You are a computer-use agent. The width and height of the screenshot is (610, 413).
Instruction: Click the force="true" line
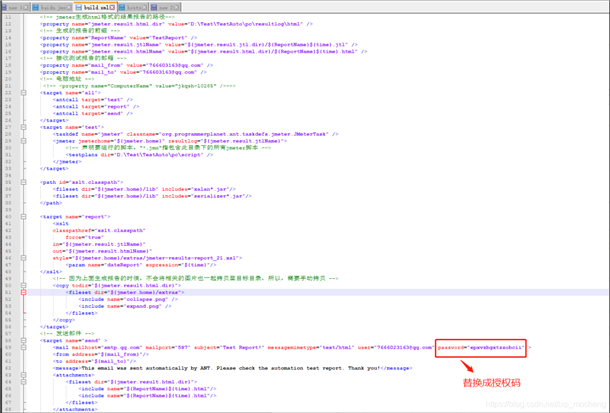[x=84, y=237]
